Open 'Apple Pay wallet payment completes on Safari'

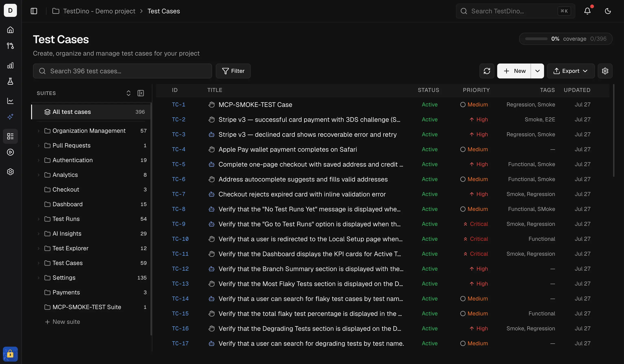(x=287, y=149)
